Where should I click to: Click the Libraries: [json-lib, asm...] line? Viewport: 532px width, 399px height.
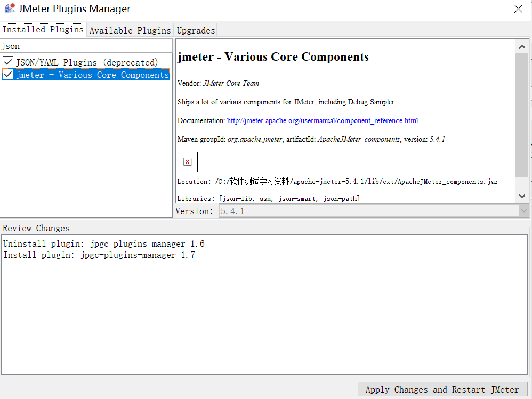[268, 198]
